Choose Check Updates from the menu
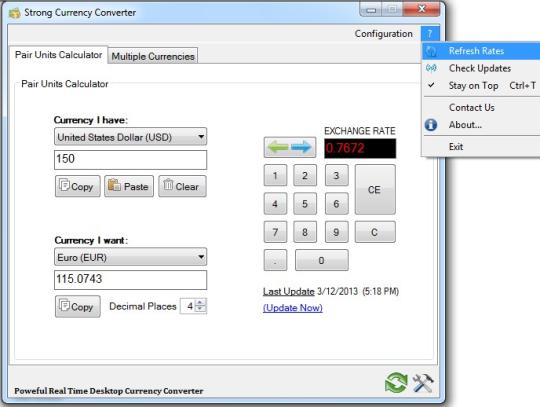Viewport: 540px width, 407px height. click(482, 68)
